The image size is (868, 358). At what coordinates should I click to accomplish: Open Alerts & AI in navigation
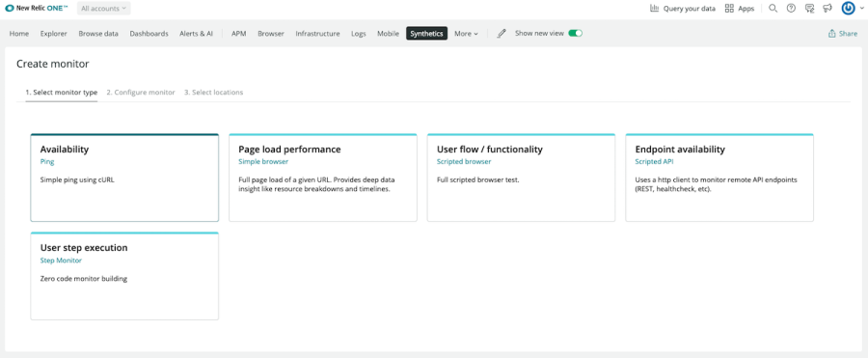tap(196, 33)
